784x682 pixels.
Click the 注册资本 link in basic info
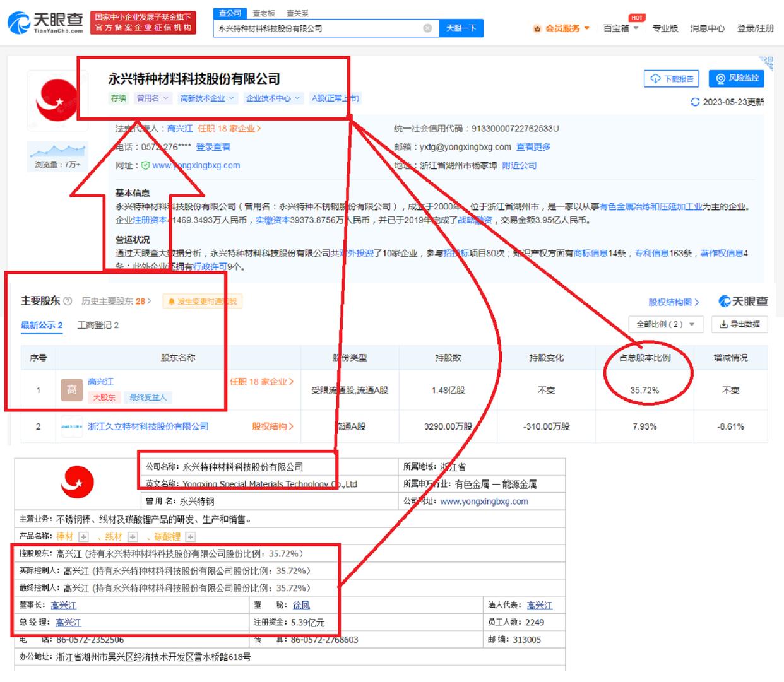click(x=150, y=221)
